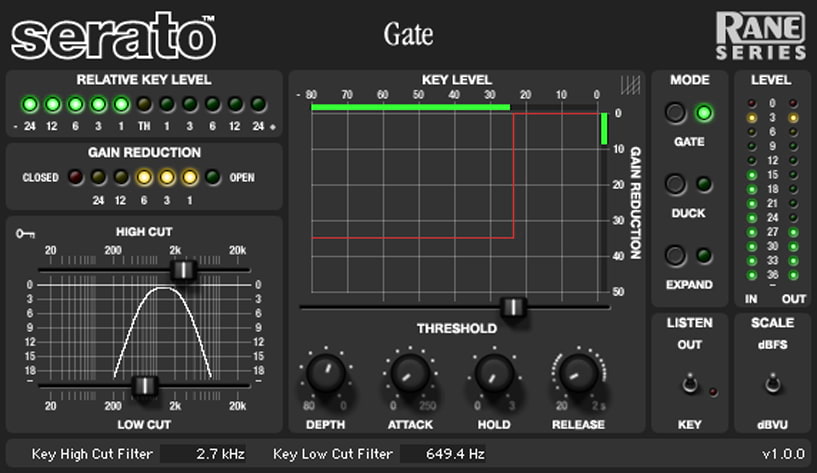Click the v1.0.0 version text
Screen dimensions: 817x473
click(x=784, y=454)
